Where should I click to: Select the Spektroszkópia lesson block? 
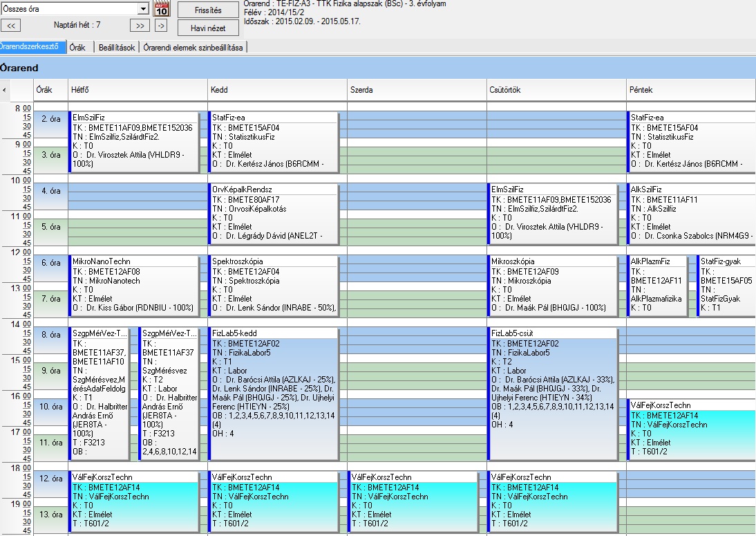(x=274, y=286)
